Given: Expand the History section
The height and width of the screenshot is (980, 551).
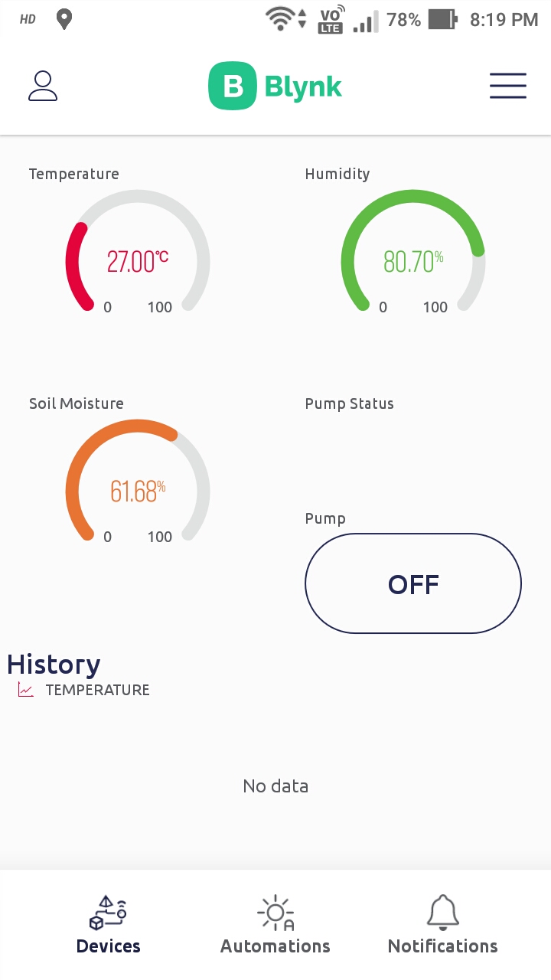Looking at the screenshot, I should pyautogui.click(x=53, y=664).
